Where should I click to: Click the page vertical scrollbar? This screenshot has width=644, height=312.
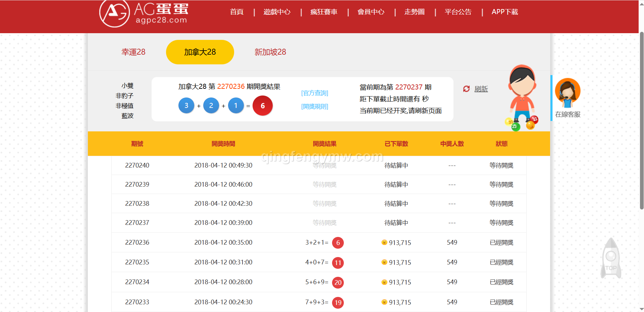[x=641, y=121]
